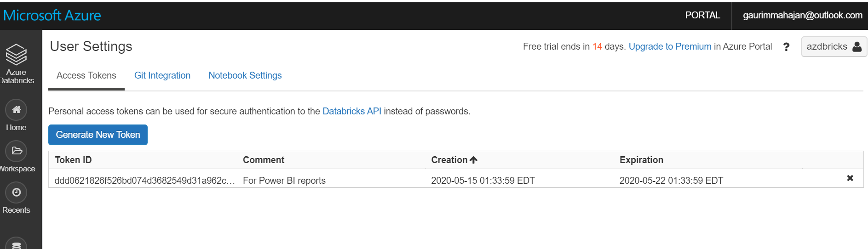868x249 pixels.
Task: Click the question mark help icon
Action: [x=786, y=47]
